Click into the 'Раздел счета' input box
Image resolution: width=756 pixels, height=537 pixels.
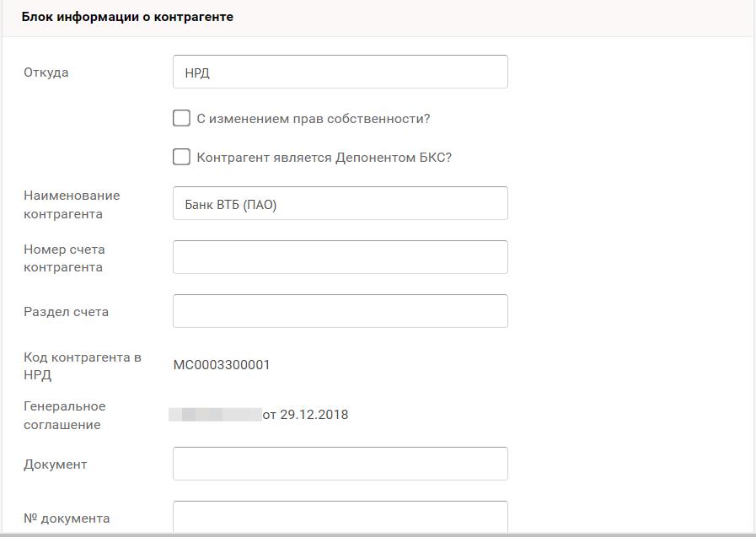[340, 311]
